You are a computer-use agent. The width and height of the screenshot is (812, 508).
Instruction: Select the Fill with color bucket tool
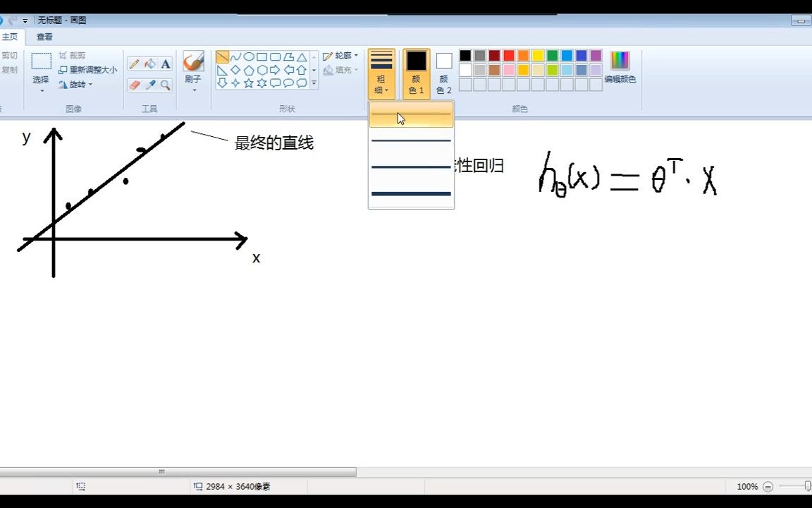[149, 64]
